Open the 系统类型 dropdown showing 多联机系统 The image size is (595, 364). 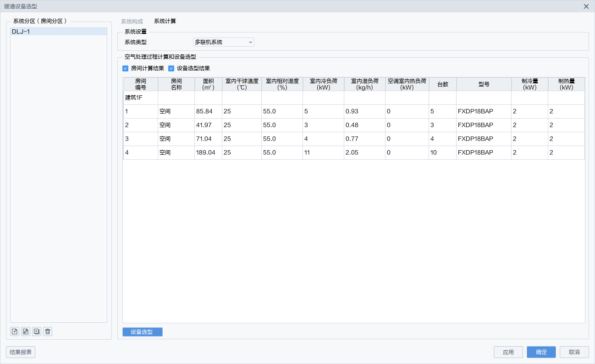pos(223,42)
